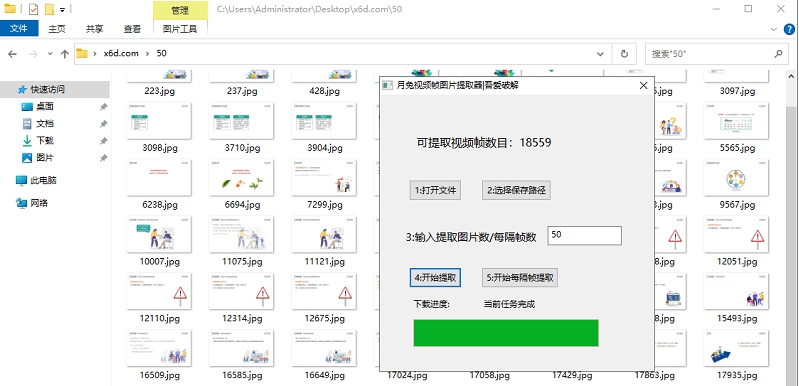
Task: Click the pin icon next to 图片
Action: click(x=103, y=158)
